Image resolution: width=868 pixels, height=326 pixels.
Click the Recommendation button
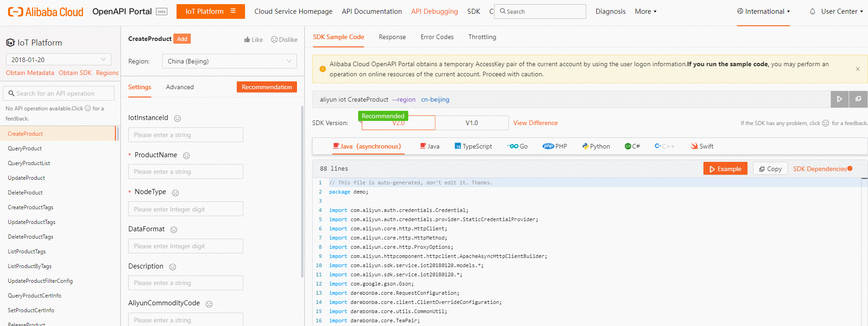(267, 87)
